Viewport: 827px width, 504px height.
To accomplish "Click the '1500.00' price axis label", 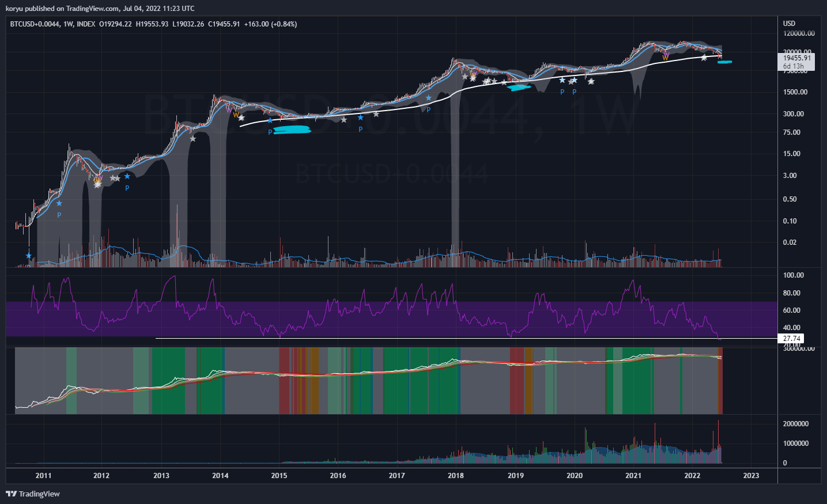I will pyautogui.click(x=795, y=92).
